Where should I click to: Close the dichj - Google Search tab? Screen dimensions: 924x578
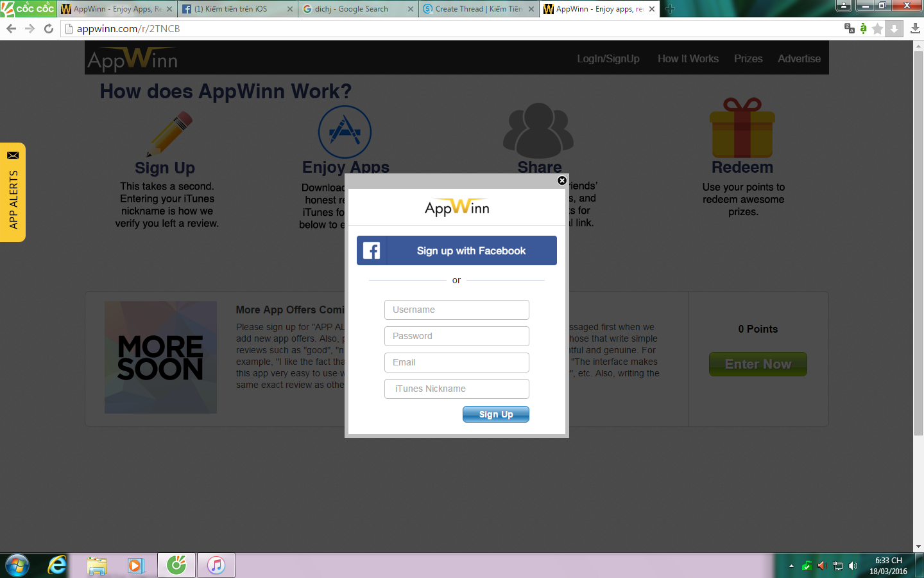pyautogui.click(x=411, y=9)
